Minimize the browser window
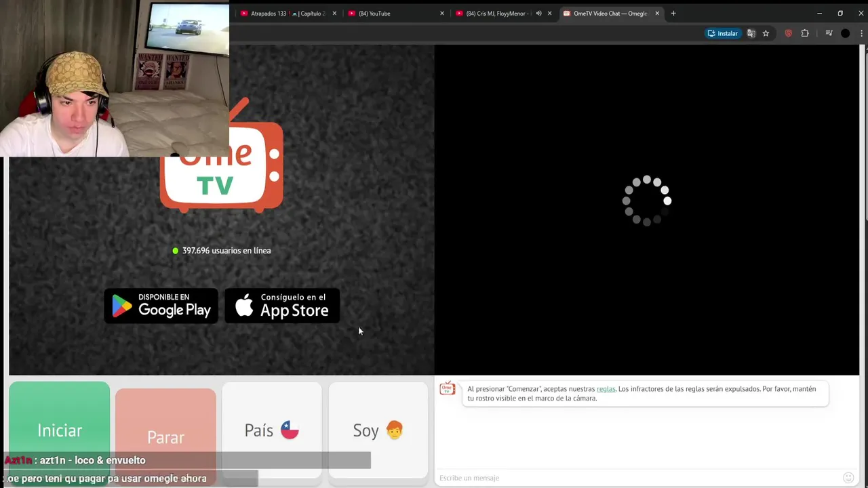Screen dimensions: 868x488 tap(819, 14)
